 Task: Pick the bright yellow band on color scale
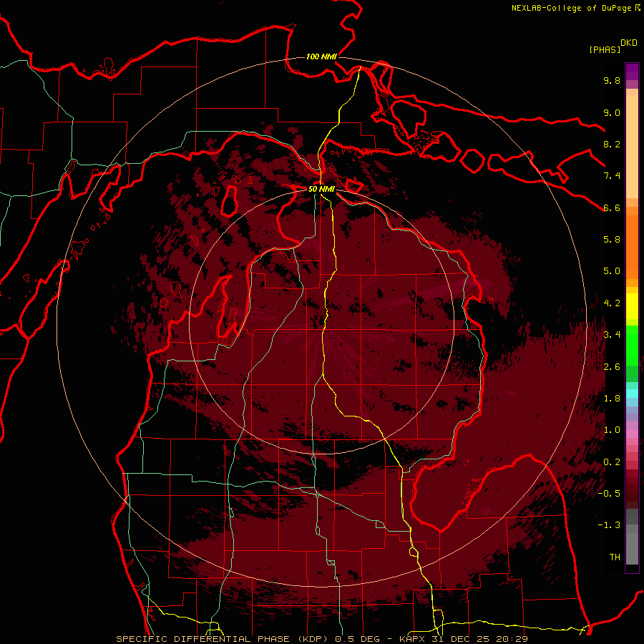coord(632,306)
